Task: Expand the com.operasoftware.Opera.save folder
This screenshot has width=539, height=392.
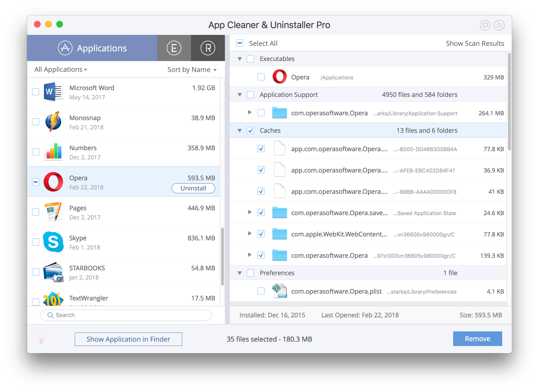Action: point(247,213)
